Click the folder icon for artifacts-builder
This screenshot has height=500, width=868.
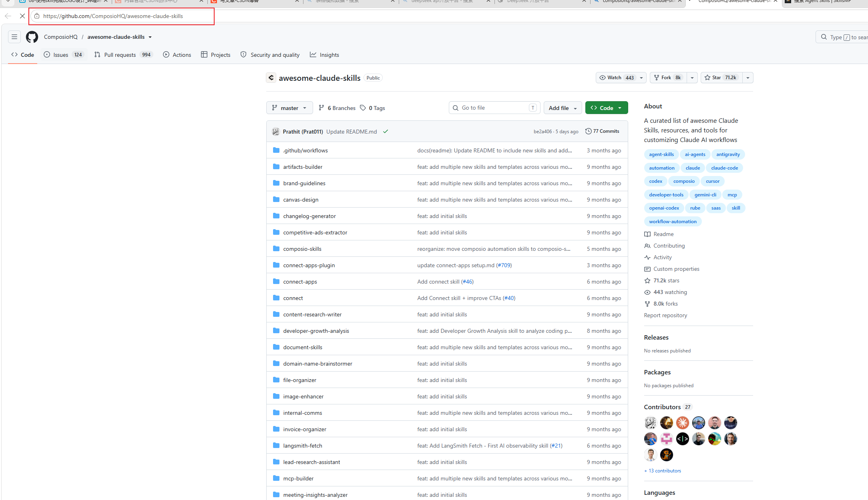(276, 166)
